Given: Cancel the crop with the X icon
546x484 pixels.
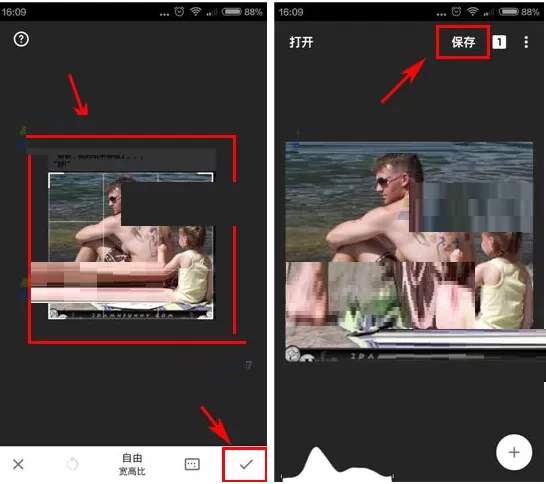Looking at the screenshot, I should 18,464.
